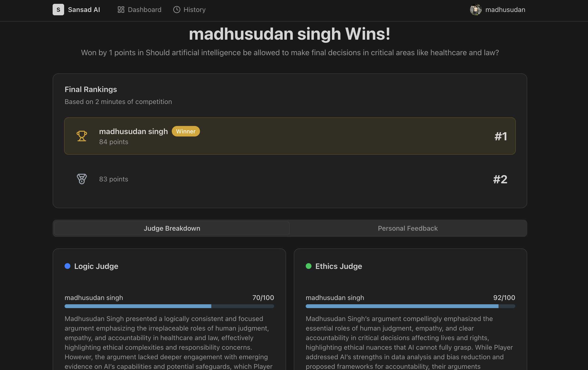Click the History clock icon
This screenshot has height=370, width=588.
tap(177, 10)
